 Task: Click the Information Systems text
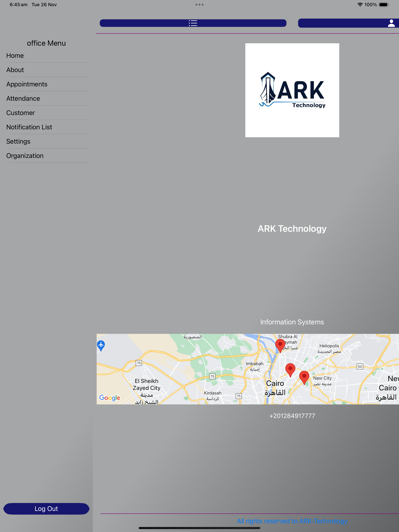click(292, 322)
